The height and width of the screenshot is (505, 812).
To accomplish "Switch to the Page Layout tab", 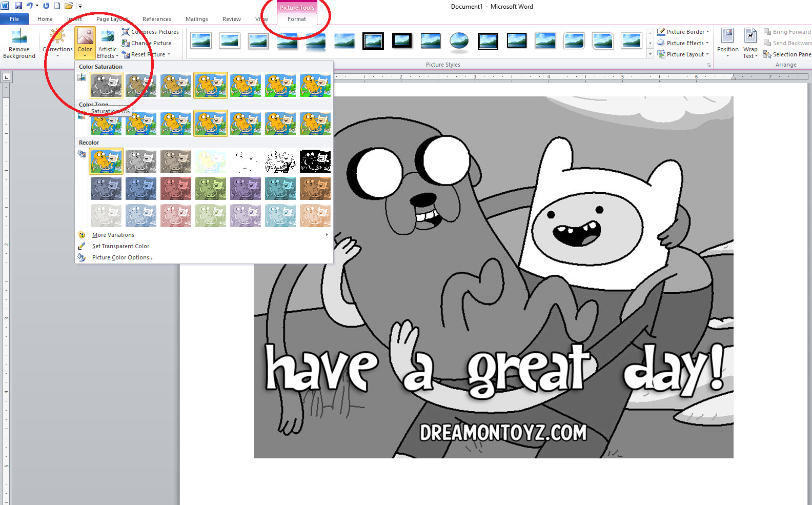I will [x=112, y=19].
